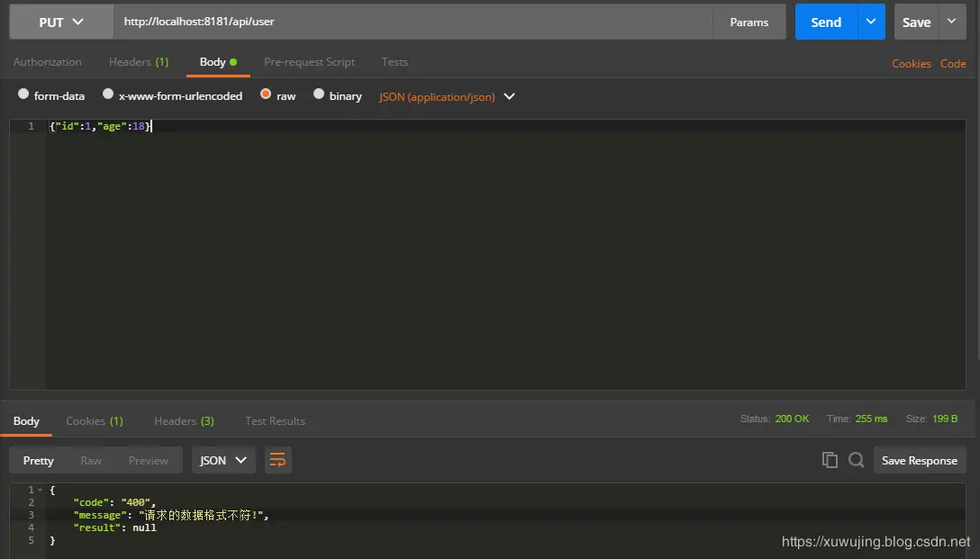Open Save button dropdown arrow
980x559 pixels.
click(x=952, y=22)
